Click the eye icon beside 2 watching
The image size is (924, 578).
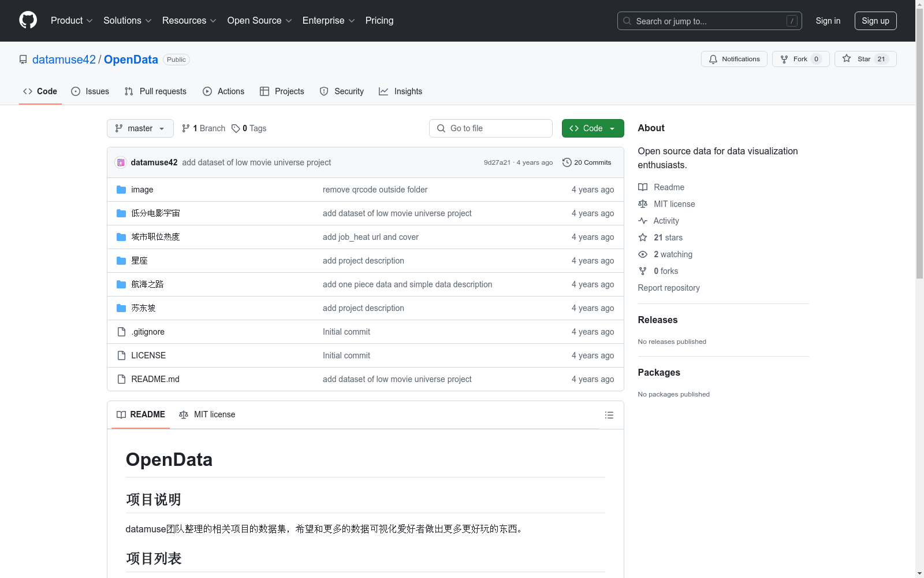(x=643, y=254)
